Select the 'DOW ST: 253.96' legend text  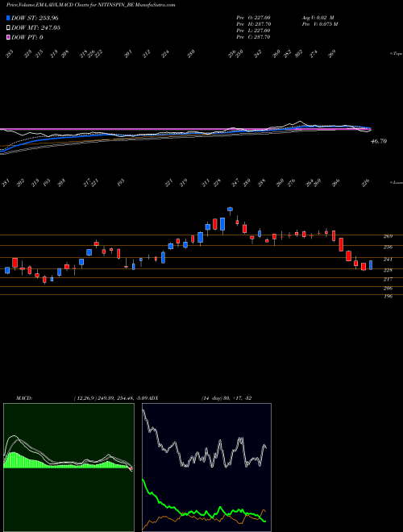click(x=35, y=18)
